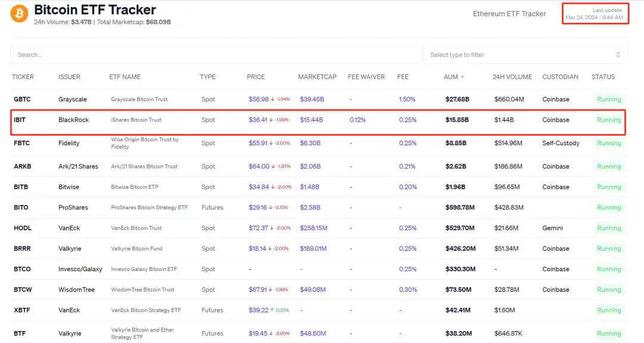Click the green up arrow in XBTF price
This screenshot has width=644, height=343.
click(x=273, y=310)
